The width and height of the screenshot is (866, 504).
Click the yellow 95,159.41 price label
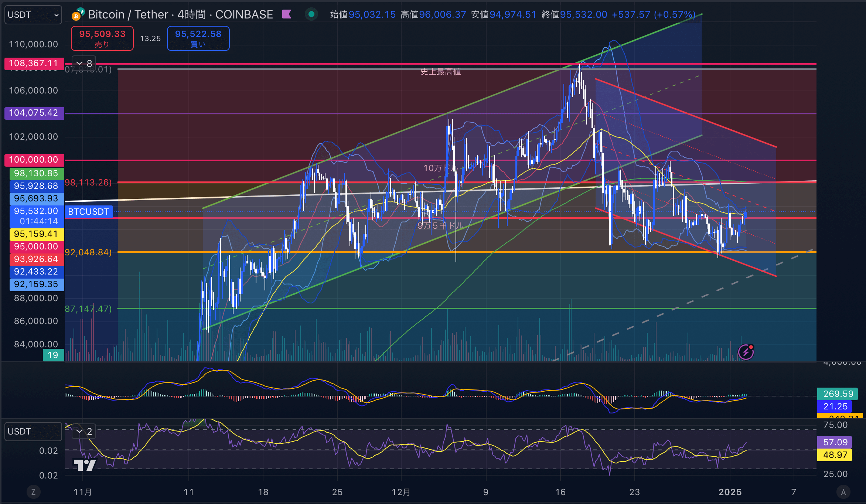coord(37,234)
